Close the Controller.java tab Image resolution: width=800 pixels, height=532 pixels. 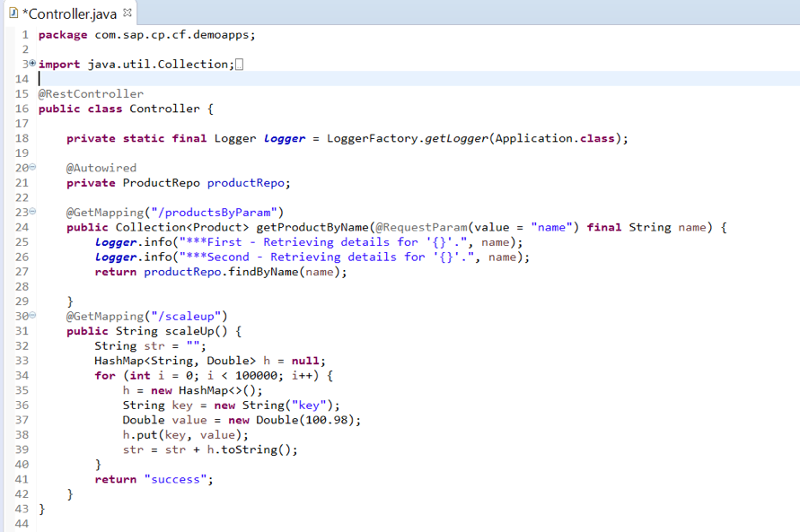tap(127, 13)
